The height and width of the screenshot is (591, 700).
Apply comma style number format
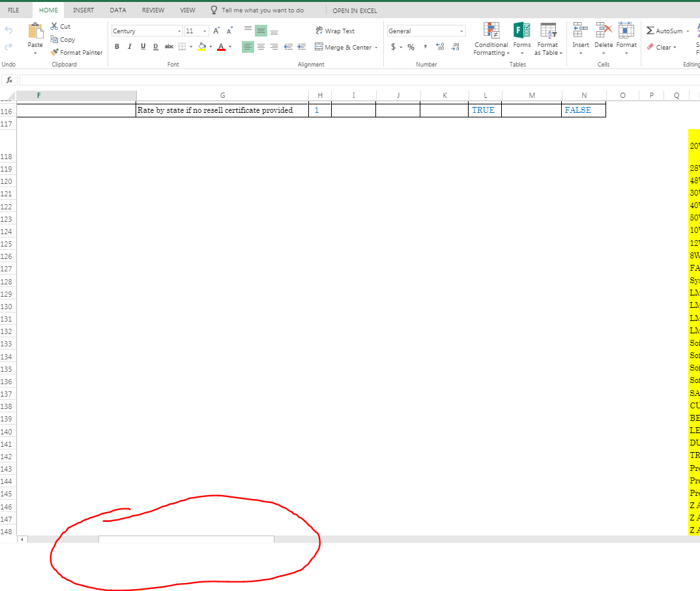(425, 46)
